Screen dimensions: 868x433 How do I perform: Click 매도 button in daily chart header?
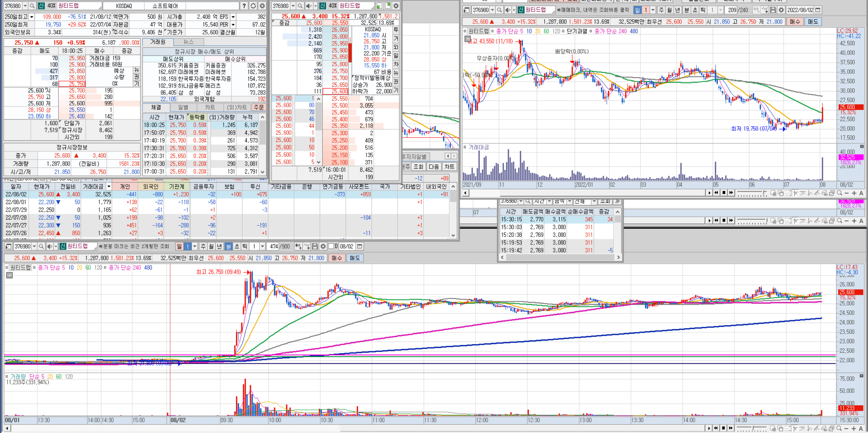point(813,22)
